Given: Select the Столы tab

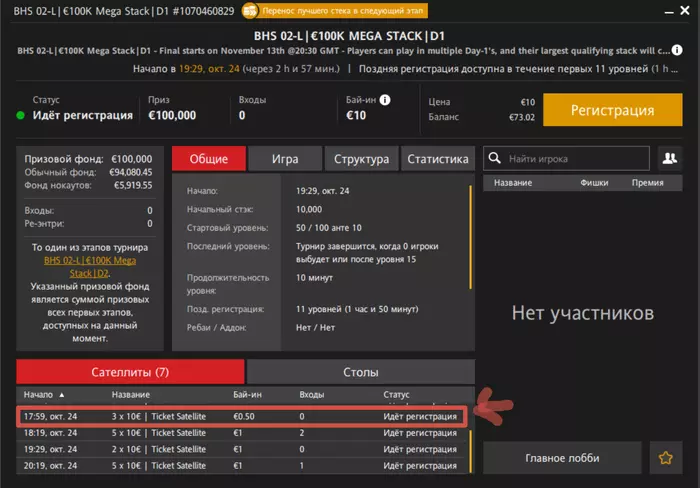Looking at the screenshot, I should 361,372.
